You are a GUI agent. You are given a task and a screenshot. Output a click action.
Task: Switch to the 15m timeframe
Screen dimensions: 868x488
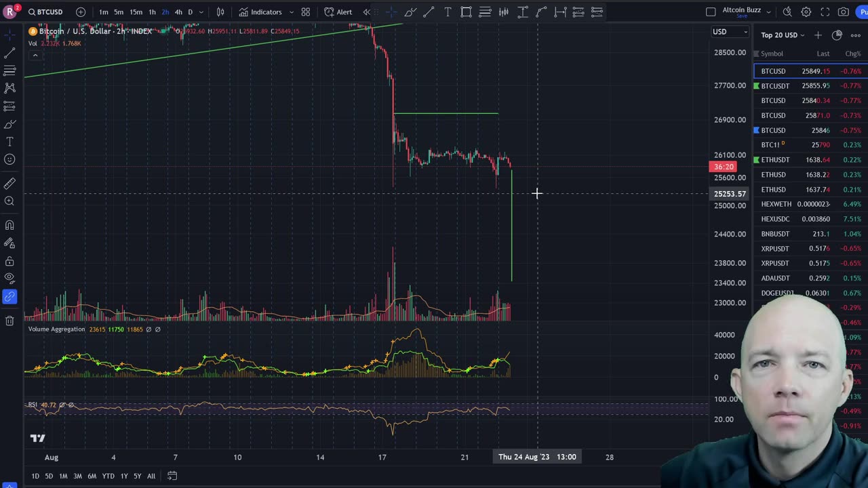[x=136, y=12]
